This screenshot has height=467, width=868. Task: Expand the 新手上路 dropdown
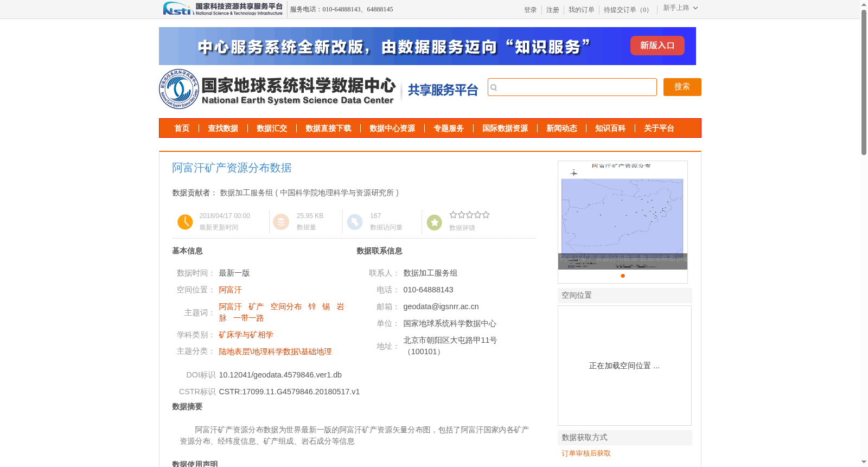coord(680,8)
